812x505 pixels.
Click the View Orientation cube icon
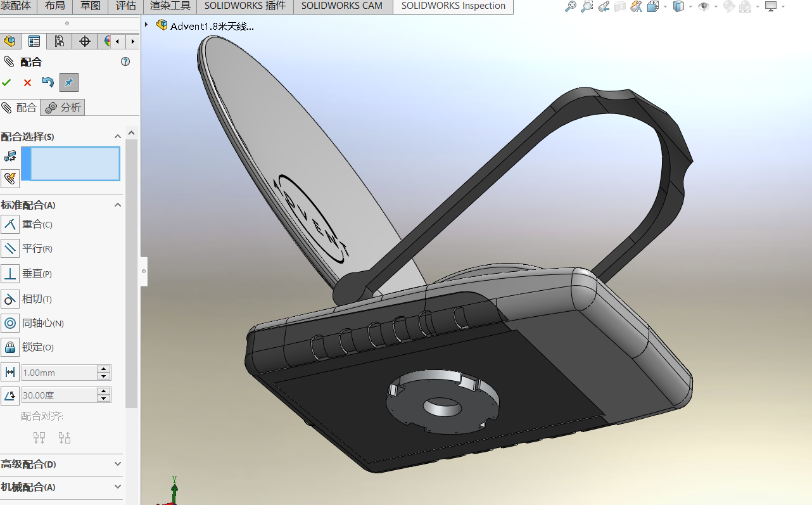(653, 6)
